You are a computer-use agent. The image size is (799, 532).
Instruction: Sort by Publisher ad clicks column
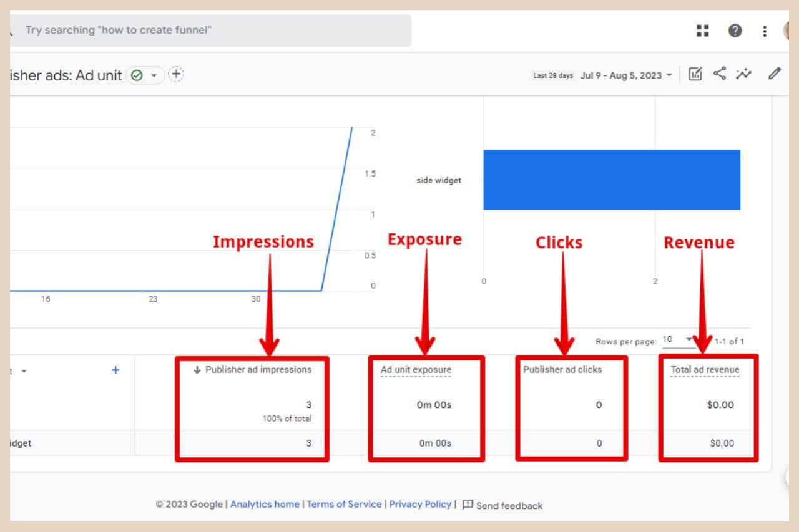[562, 370]
